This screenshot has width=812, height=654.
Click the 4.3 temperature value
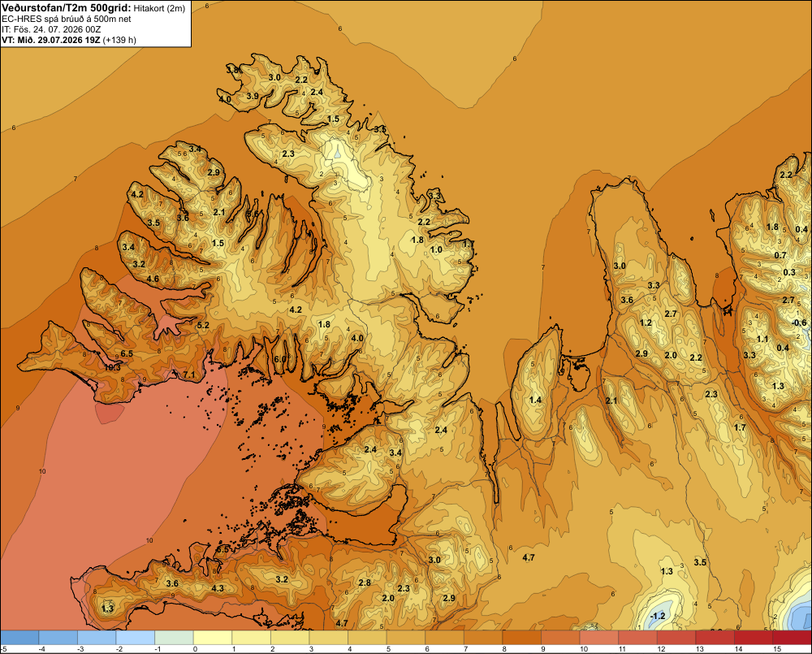click(x=218, y=588)
